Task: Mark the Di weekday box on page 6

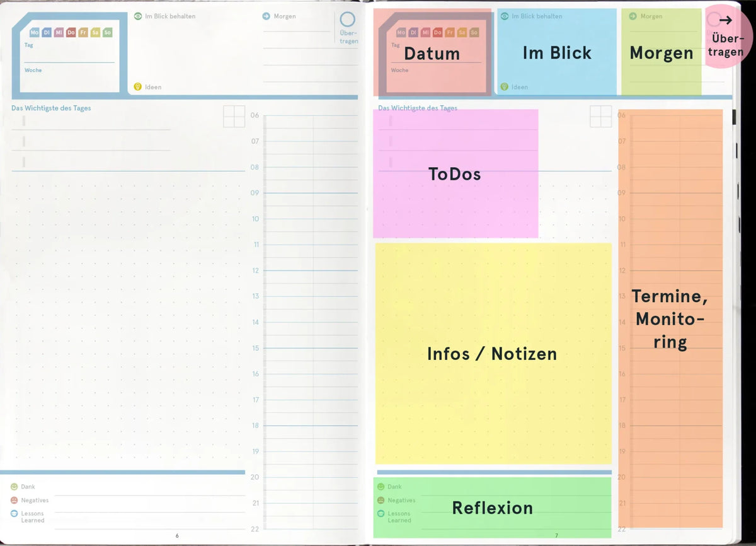Action: pyautogui.click(x=47, y=32)
